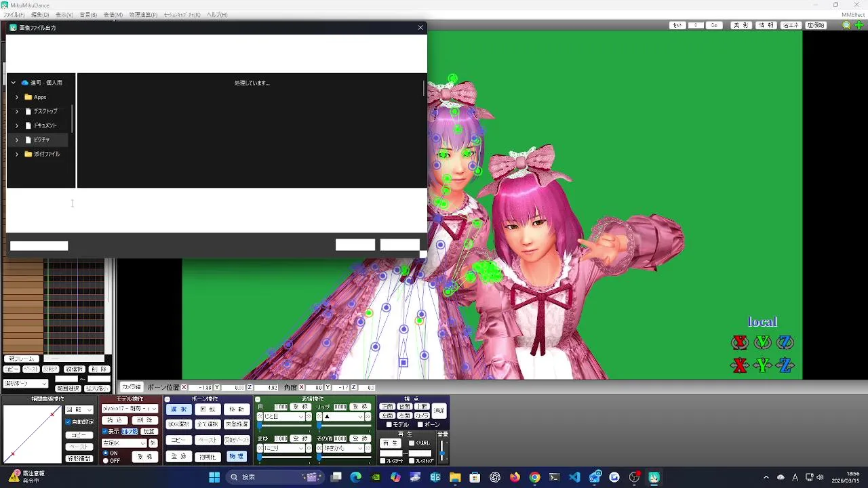This screenshot has width=868, height=488.
Task: Toggle the くり返し repeat checkbox
Action: 412,443
